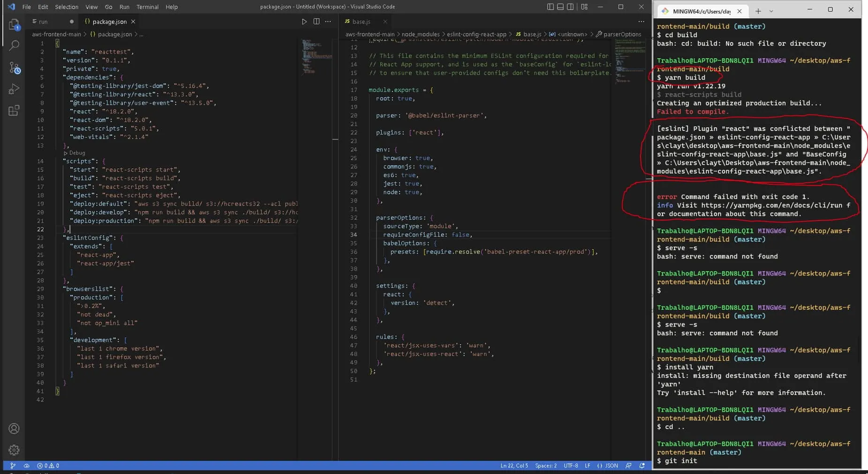Click the yarnpkg.com URL in terminal
Viewport: 868px width, 474px height.
(771, 205)
